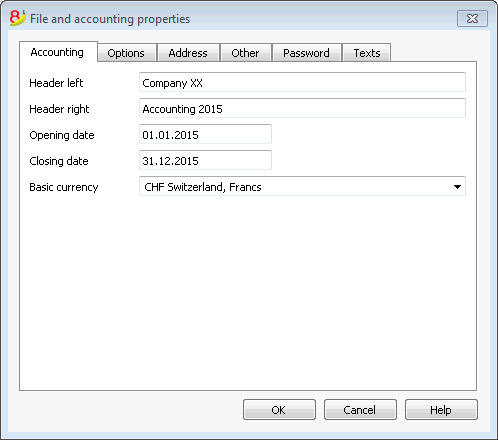Close the File and accounting properties dialog
This screenshot has height=440, width=498.
coord(472,18)
